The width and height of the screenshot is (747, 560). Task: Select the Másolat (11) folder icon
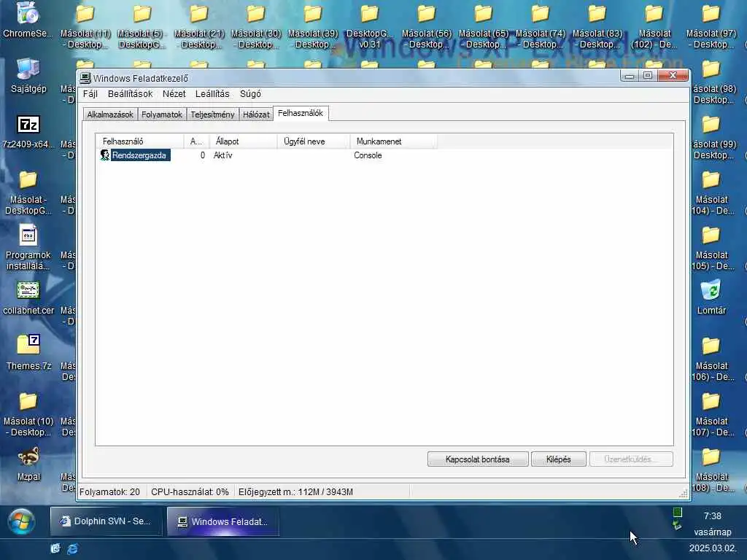85,26
